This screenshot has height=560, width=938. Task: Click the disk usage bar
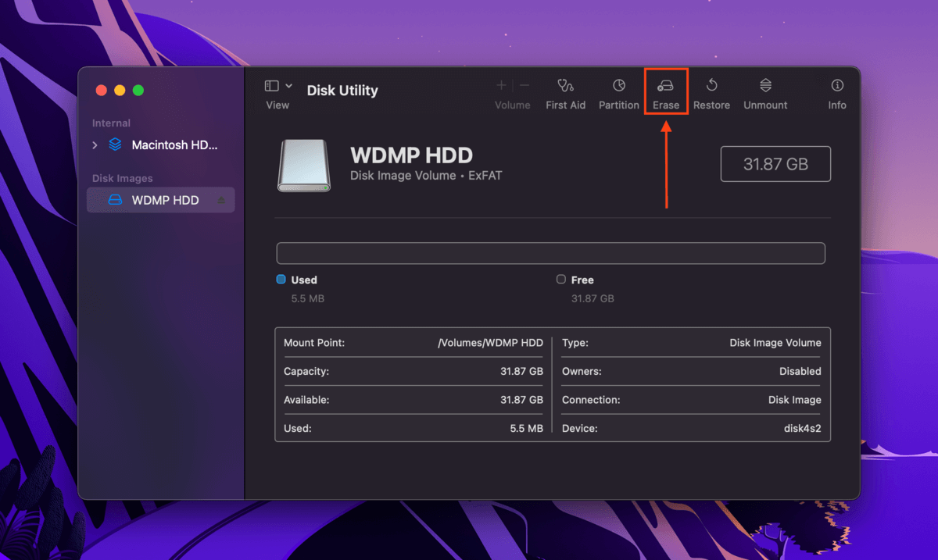pos(551,253)
